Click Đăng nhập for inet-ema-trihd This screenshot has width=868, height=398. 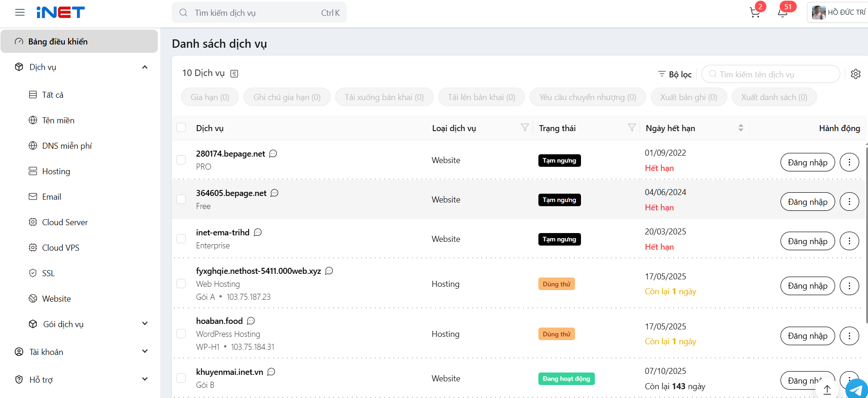point(808,241)
